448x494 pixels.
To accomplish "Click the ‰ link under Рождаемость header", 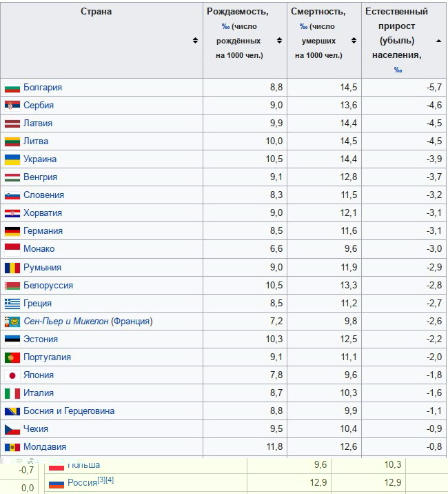I will [x=225, y=27].
